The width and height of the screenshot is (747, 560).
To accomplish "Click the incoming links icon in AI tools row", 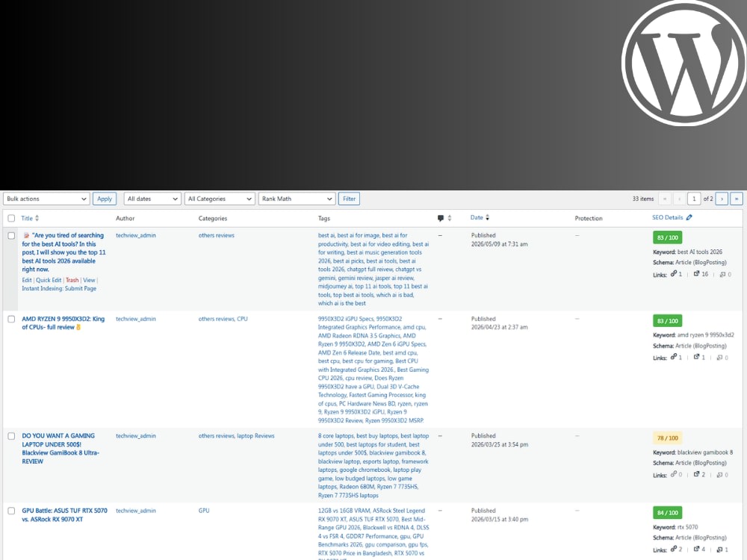I will (722, 274).
